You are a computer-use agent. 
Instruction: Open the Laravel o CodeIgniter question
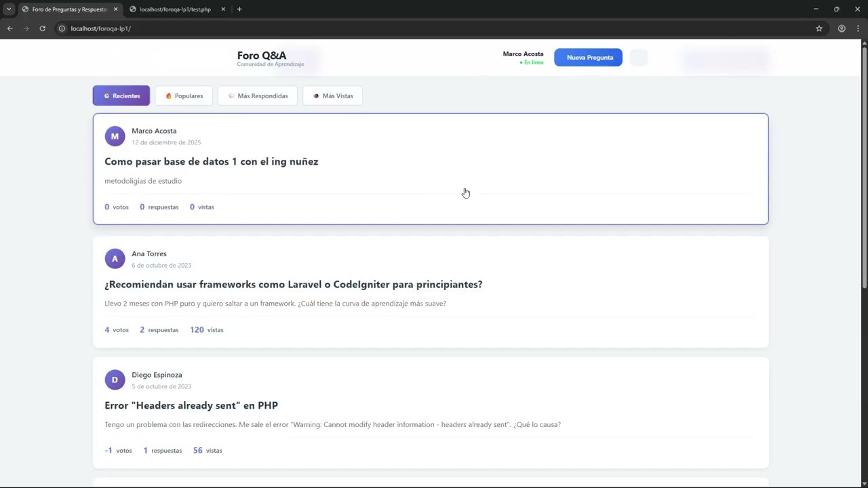pos(294,284)
